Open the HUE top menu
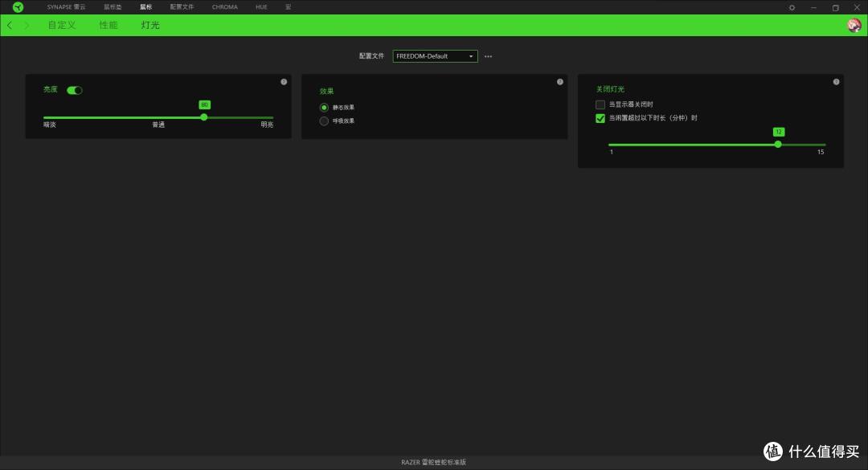 click(x=261, y=7)
